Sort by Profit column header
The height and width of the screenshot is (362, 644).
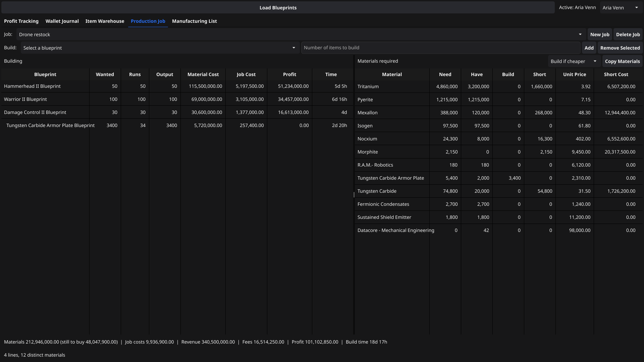(289, 74)
